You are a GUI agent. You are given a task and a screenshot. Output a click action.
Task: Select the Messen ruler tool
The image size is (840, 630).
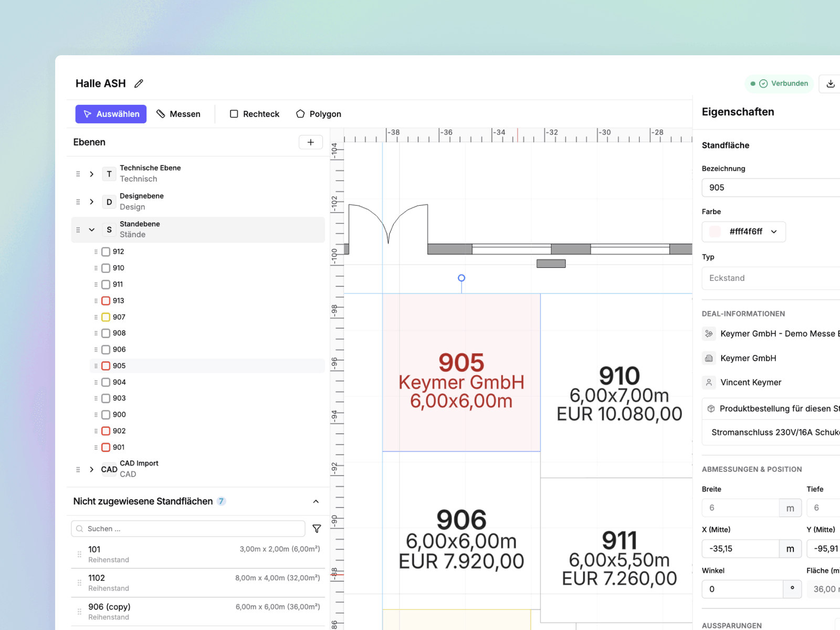178,114
